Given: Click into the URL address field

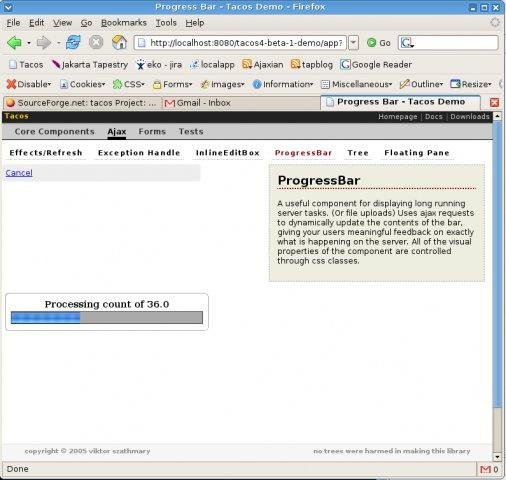Looking at the screenshot, I should pos(240,43).
